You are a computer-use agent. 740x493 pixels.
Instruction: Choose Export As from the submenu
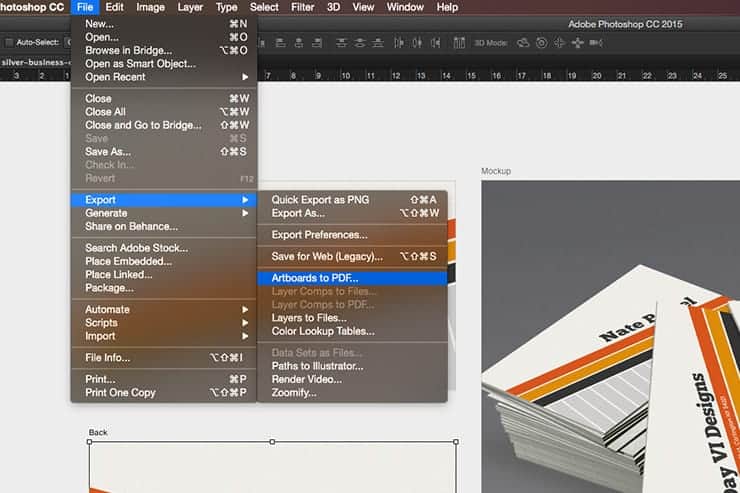pyautogui.click(x=352, y=213)
